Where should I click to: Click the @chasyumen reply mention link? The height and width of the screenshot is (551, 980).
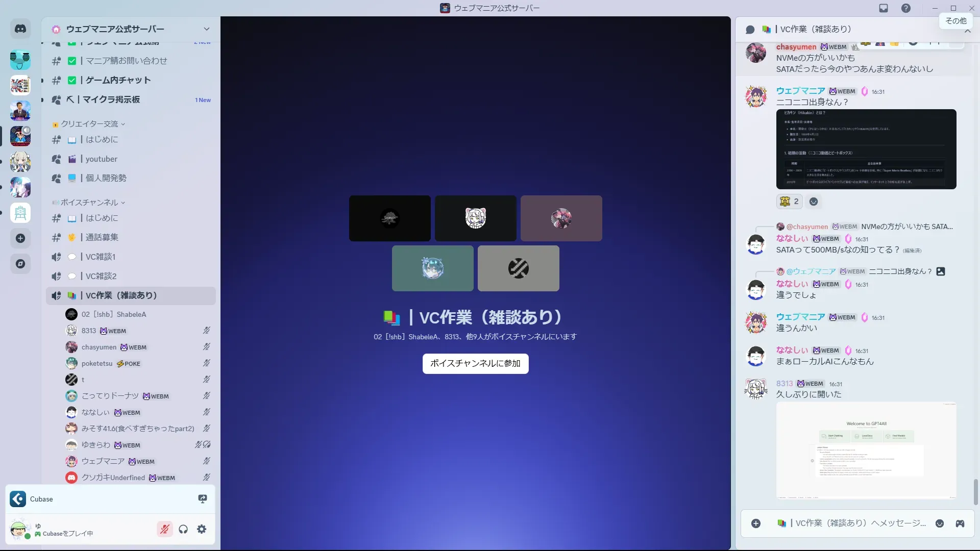806,227
